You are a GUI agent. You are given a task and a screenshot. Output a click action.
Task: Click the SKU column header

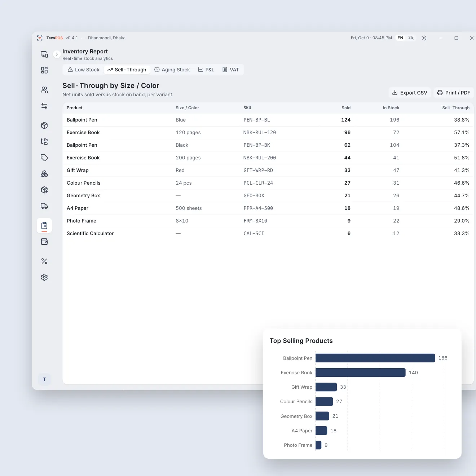247,108
